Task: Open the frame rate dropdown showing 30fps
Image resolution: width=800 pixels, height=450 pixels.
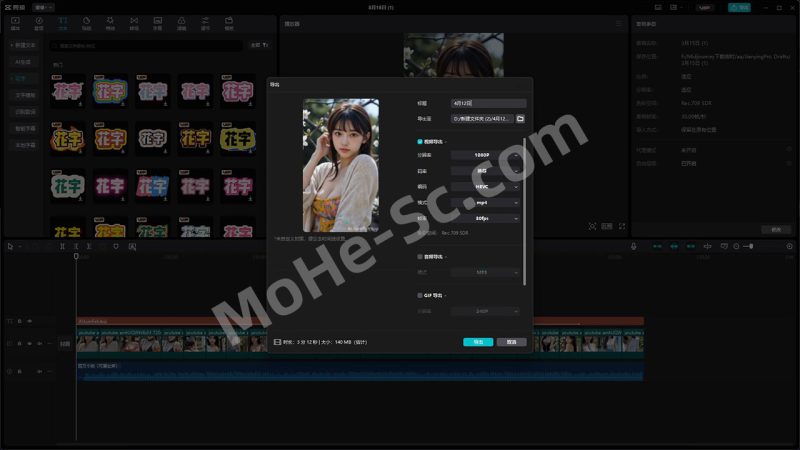Action: click(485, 218)
